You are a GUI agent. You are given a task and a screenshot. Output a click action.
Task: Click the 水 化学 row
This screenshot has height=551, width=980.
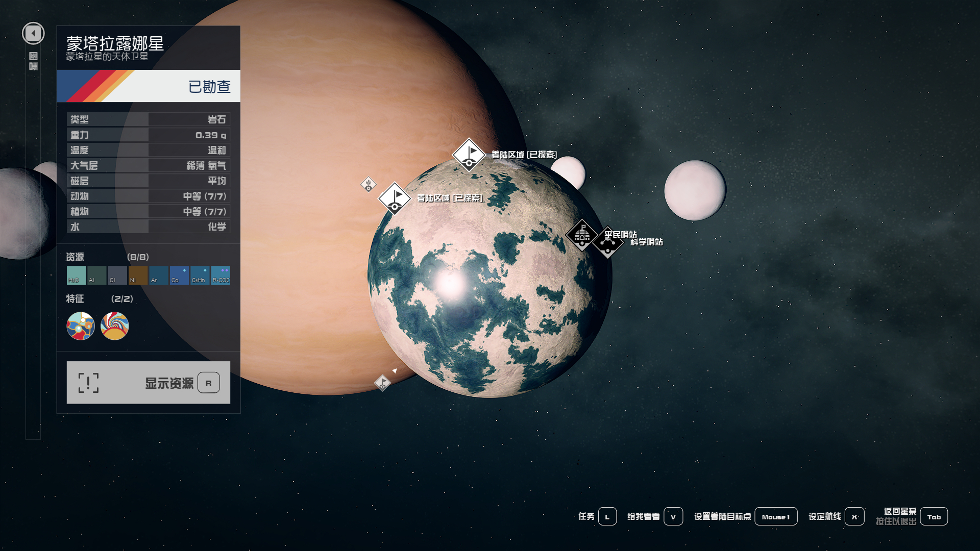click(149, 227)
